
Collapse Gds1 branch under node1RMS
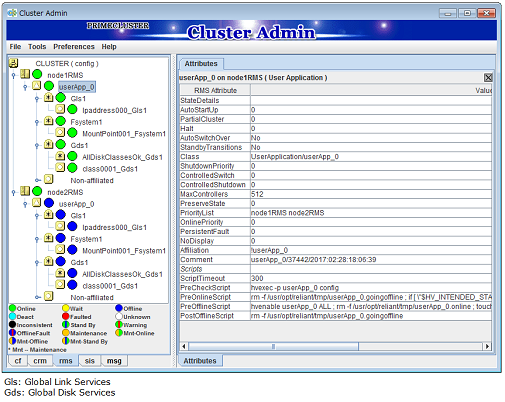pos(37,145)
